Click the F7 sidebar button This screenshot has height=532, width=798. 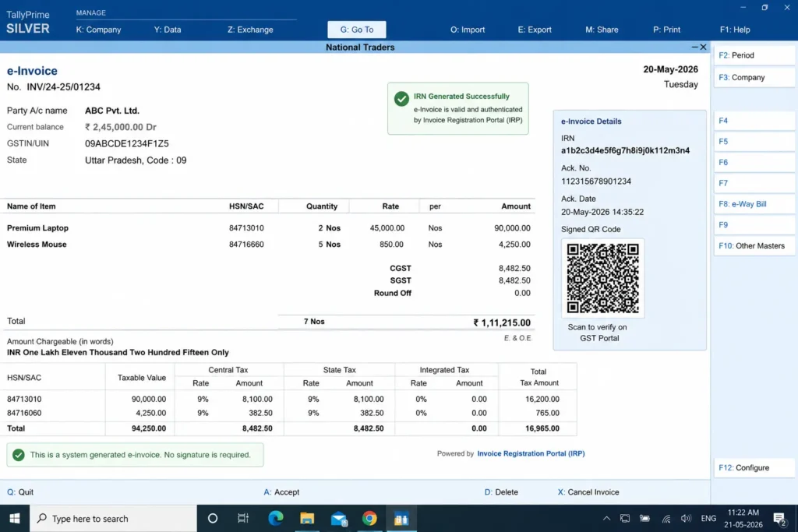[754, 183]
